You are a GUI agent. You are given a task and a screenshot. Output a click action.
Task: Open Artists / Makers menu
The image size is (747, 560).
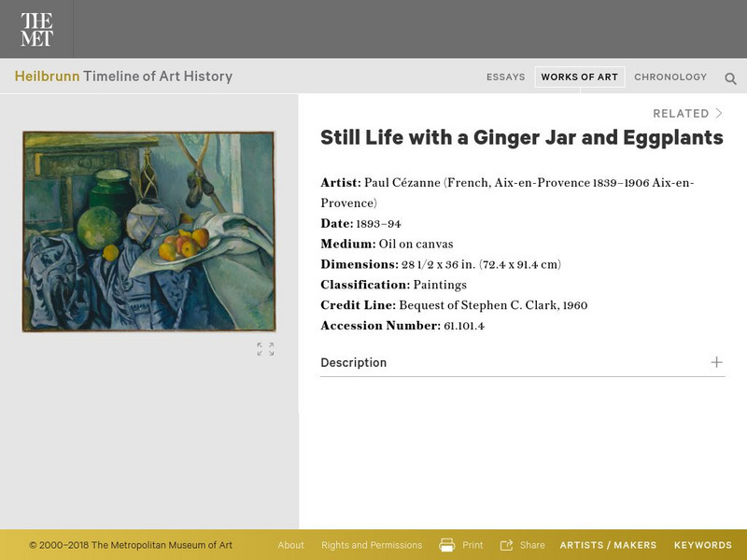point(608,545)
